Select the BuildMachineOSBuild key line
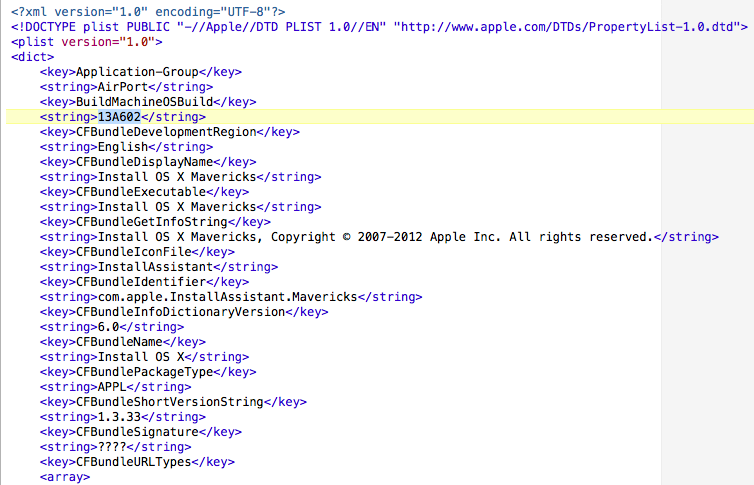Viewport: 754px width, 485px height. point(148,101)
